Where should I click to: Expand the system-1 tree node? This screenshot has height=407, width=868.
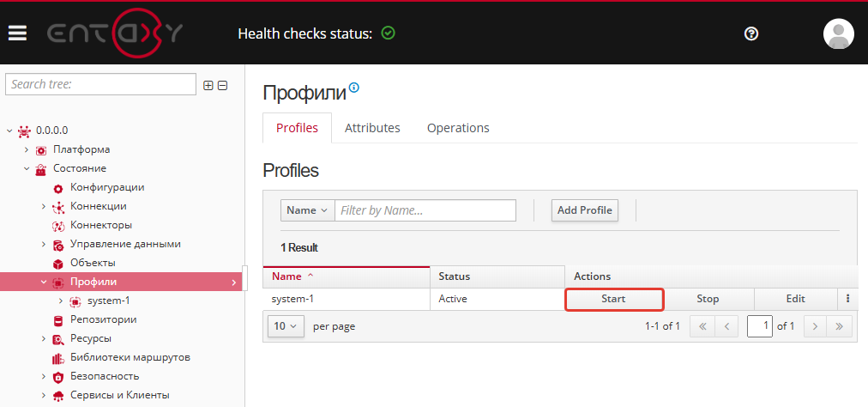tap(61, 301)
